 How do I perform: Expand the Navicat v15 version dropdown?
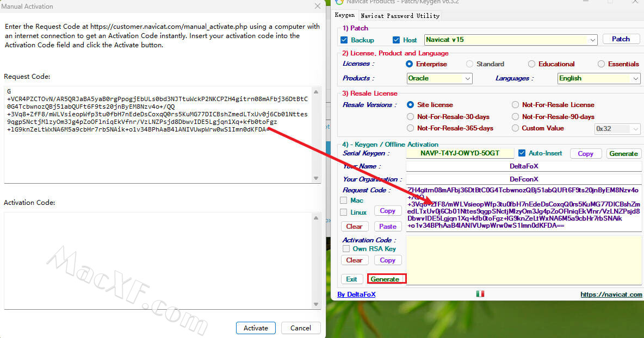point(592,40)
